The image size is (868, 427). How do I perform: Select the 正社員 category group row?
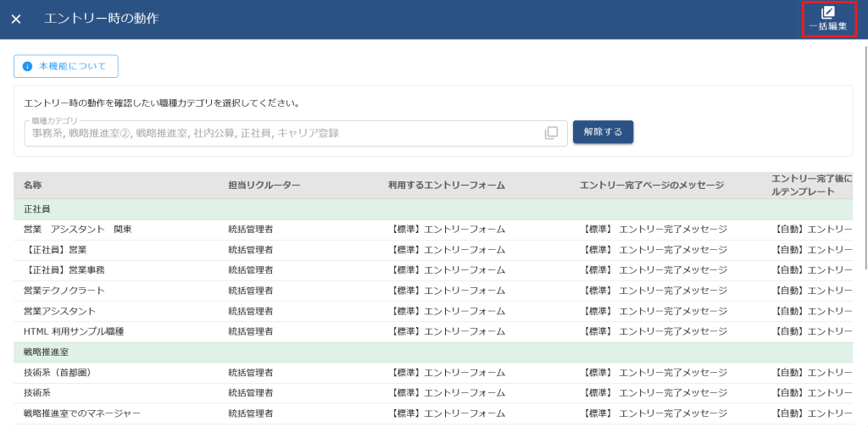coord(36,209)
